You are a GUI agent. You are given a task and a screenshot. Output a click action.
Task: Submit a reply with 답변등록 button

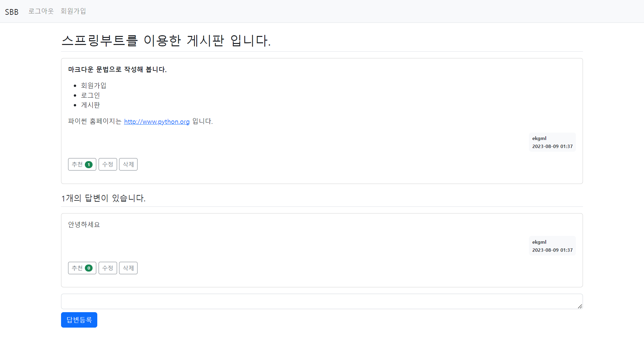(x=79, y=320)
